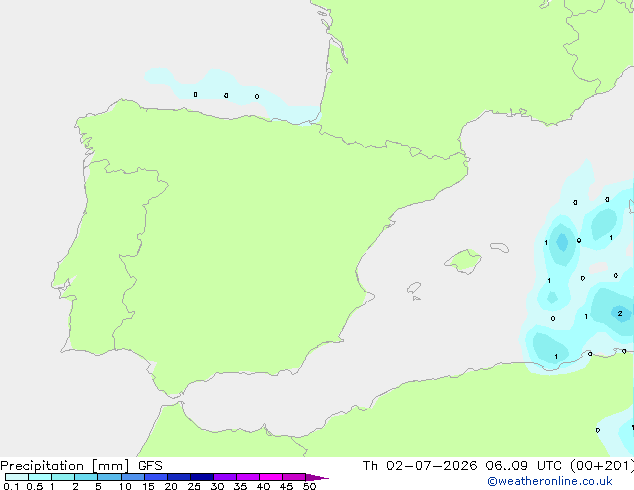Click Mallorca, the large green island
The height and width of the screenshot is (490, 634).
pos(464,261)
